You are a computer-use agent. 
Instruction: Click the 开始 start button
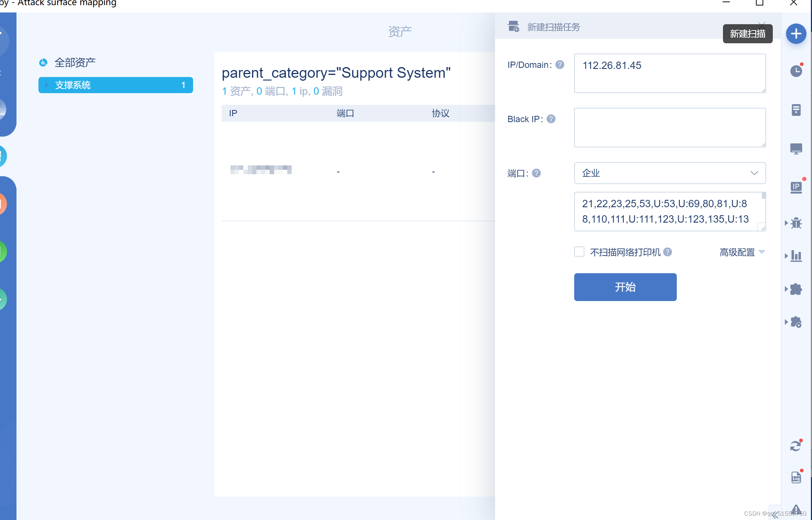point(625,287)
